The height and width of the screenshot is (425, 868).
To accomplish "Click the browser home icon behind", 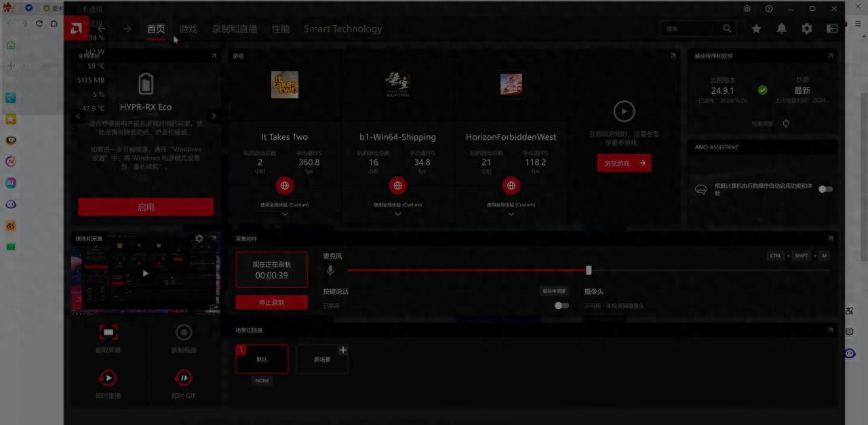I will (x=54, y=23).
